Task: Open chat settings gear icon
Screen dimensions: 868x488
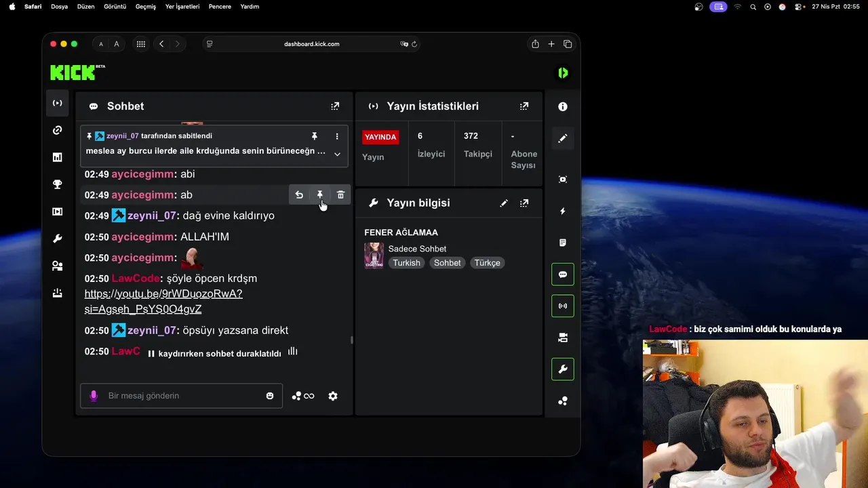Action: point(333,396)
